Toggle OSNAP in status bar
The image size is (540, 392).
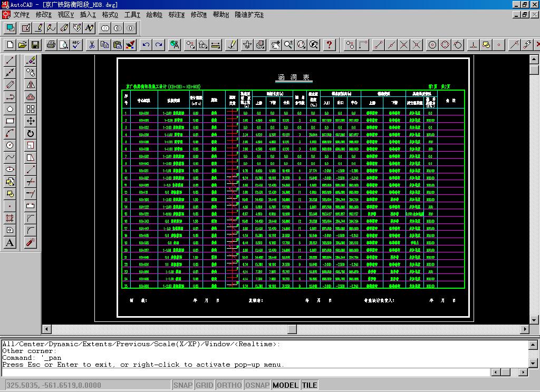point(257,385)
